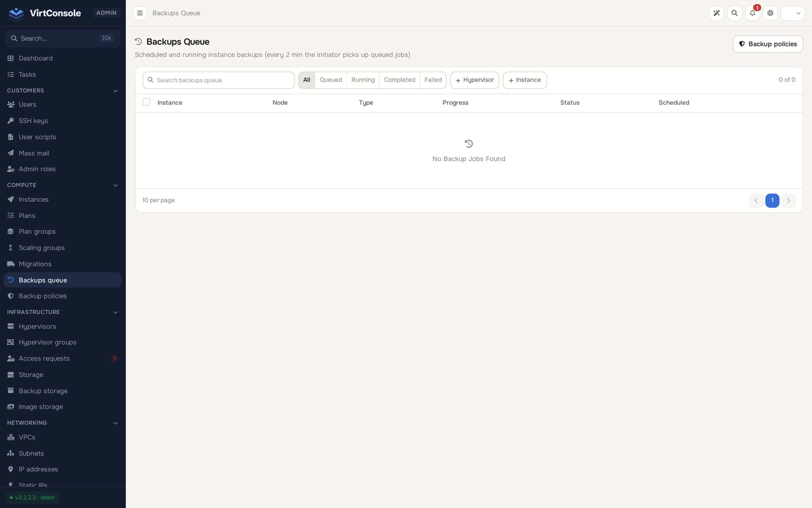Select the Completed filter tab
This screenshot has height=508, width=812.
(399, 80)
